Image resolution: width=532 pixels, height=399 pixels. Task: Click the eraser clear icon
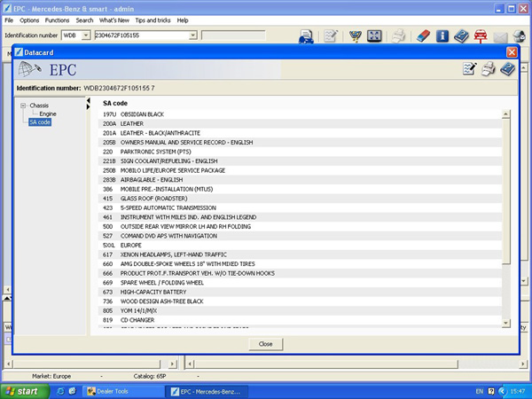(x=423, y=36)
